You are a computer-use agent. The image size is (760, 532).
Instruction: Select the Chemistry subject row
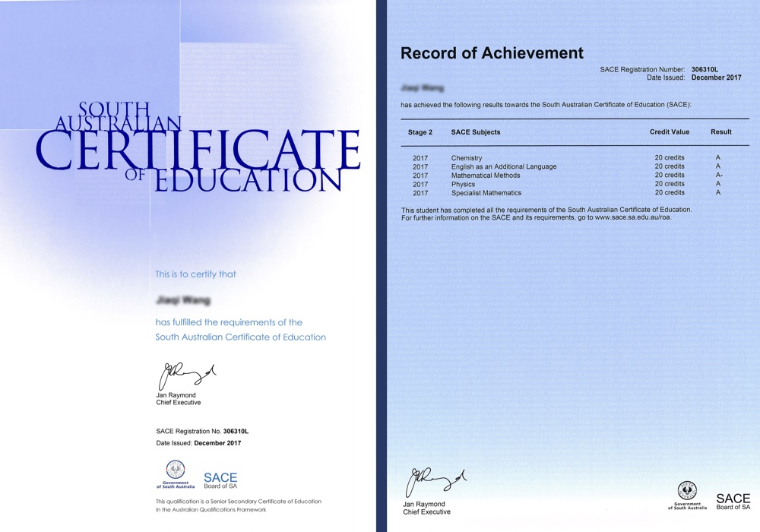click(467, 158)
